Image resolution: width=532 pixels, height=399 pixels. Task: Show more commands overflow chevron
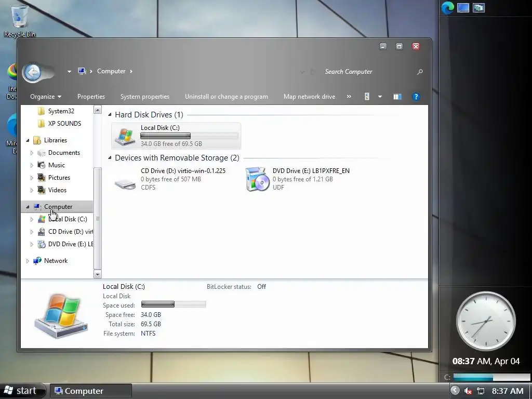tap(349, 97)
